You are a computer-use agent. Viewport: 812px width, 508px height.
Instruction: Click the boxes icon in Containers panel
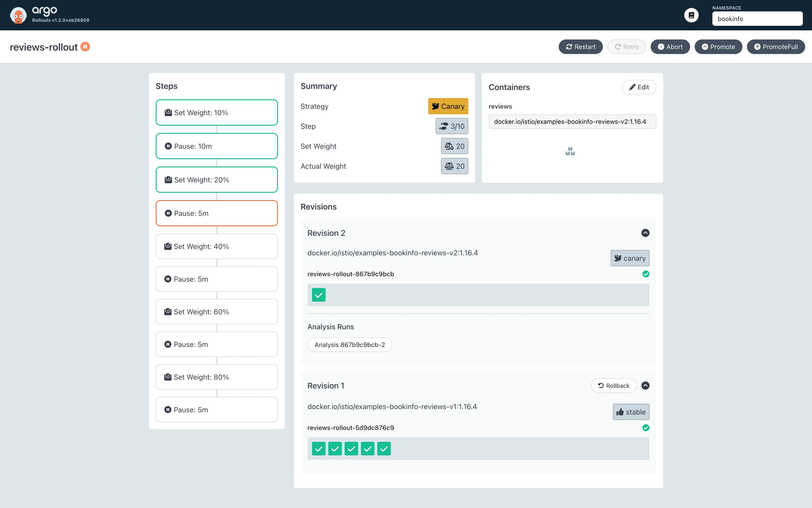pos(570,151)
